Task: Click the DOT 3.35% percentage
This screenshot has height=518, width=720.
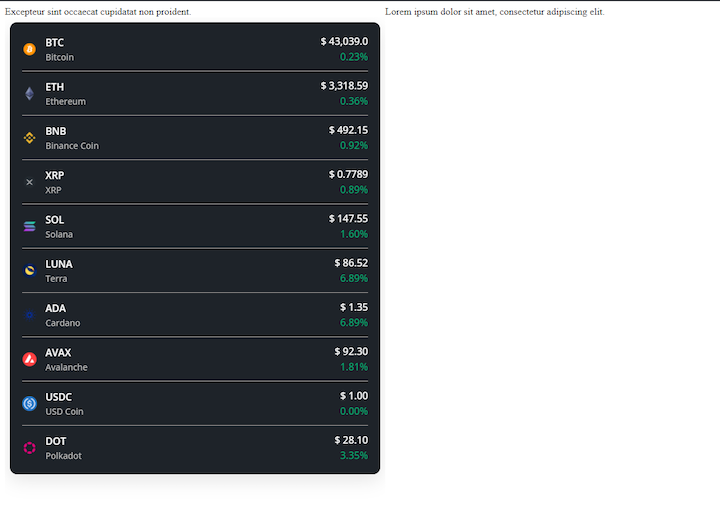Action: pyautogui.click(x=354, y=456)
